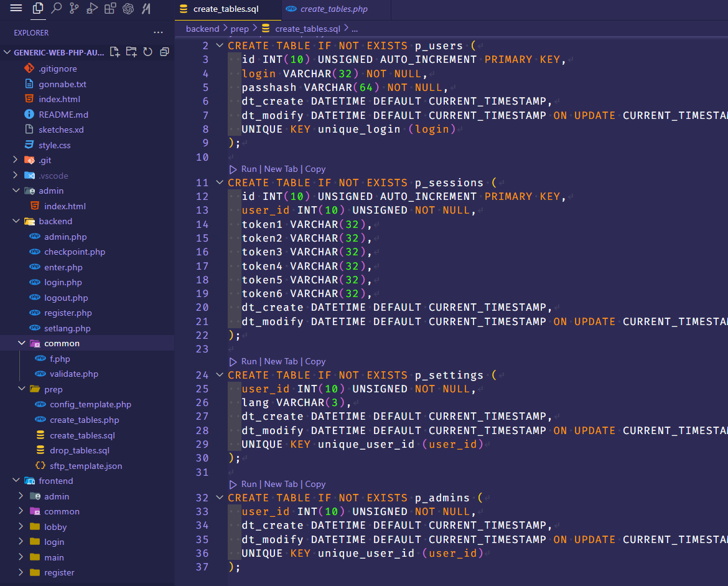The height and width of the screenshot is (586, 728).
Task: Open validate.php file
Action: click(x=74, y=374)
